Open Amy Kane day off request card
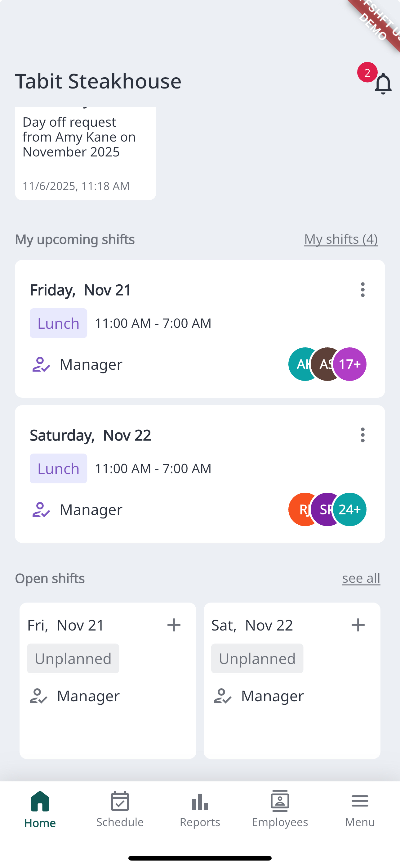 (86, 153)
